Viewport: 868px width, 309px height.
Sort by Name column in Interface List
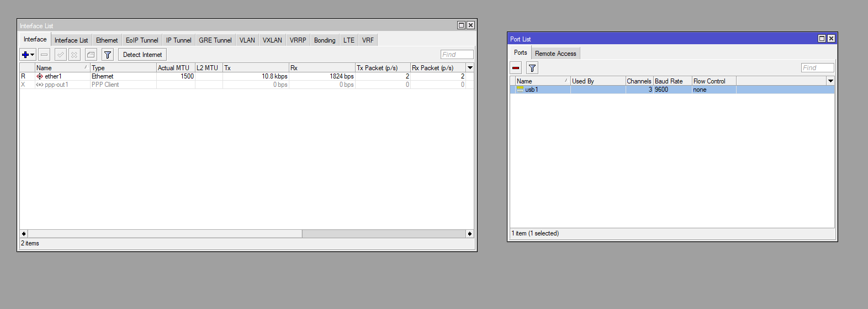[x=62, y=67]
